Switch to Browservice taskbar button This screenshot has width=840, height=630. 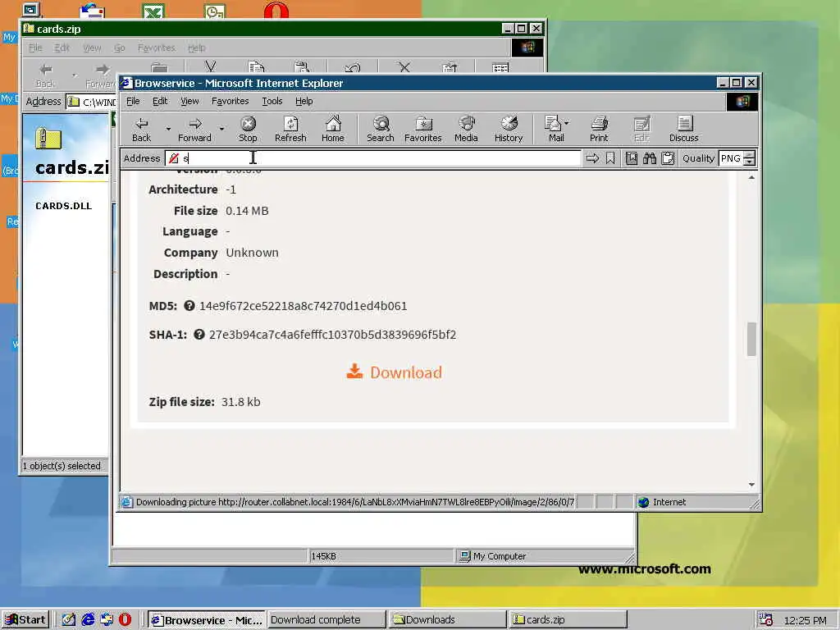coord(206,620)
